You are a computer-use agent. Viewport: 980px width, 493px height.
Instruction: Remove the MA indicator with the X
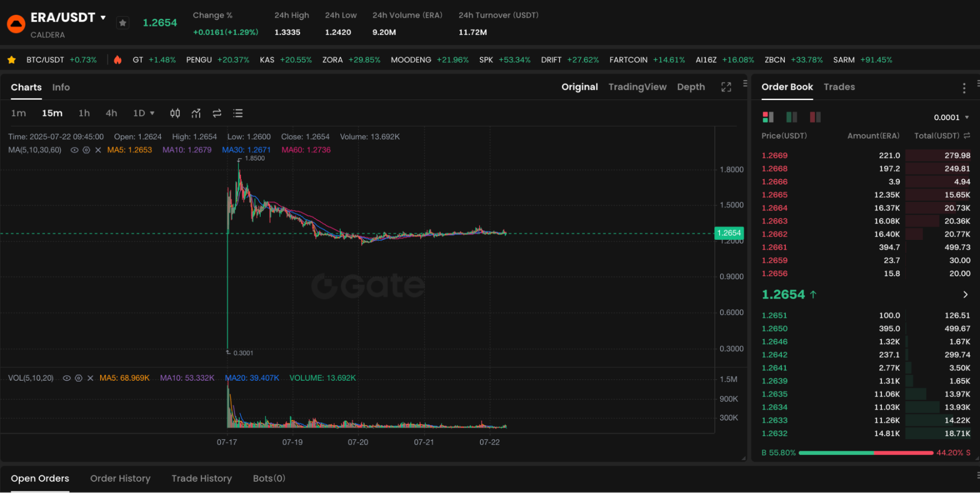[x=98, y=150]
